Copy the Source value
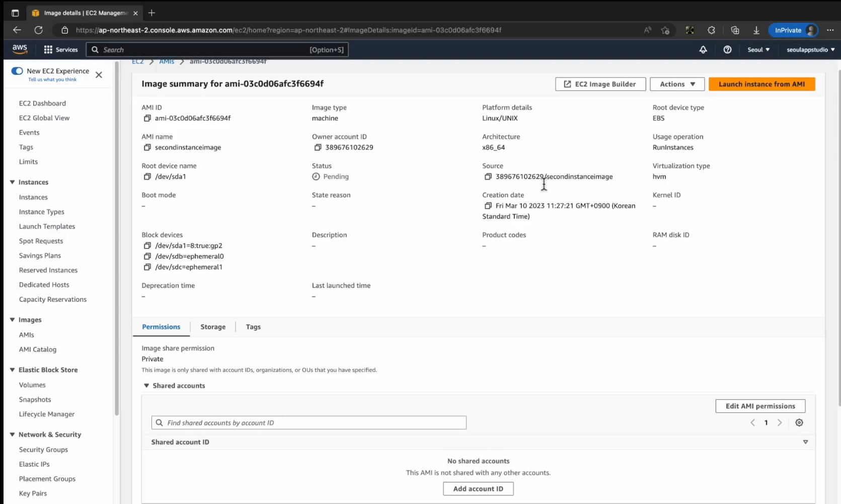The image size is (841, 504). tap(488, 177)
